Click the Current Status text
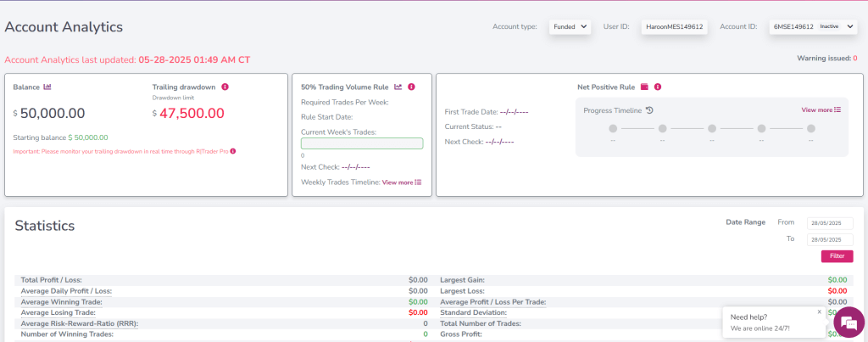 coord(473,127)
